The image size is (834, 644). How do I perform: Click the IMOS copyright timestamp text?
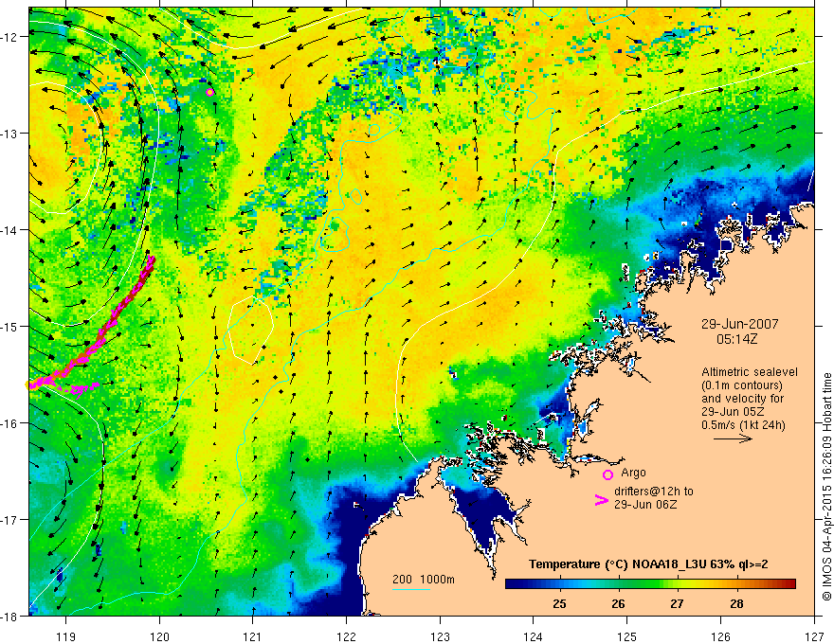(x=827, y=487)
